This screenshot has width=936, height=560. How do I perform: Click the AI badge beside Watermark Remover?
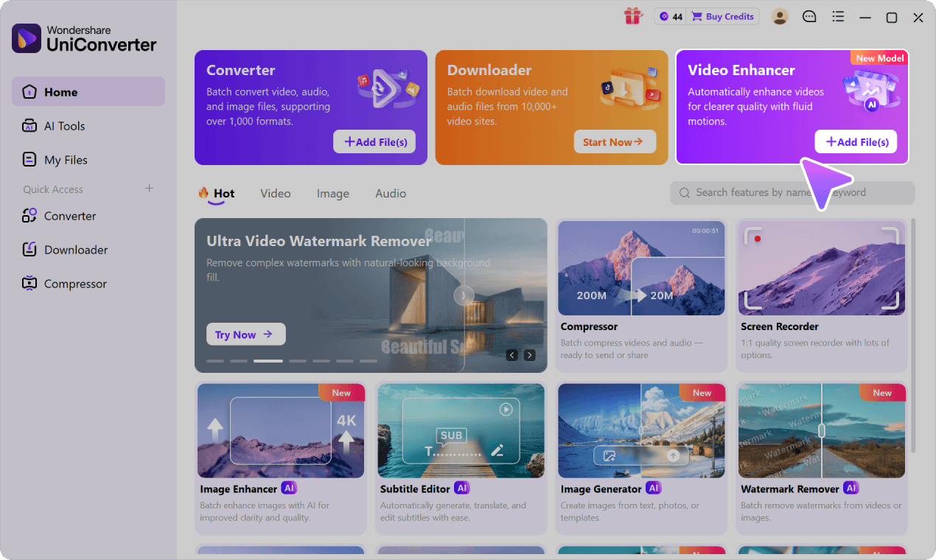(x=851, y=488)
